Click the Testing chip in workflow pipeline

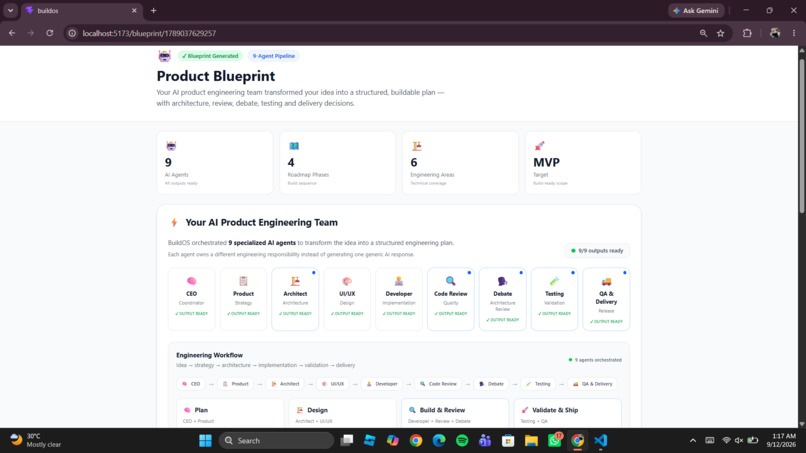click(538, 384)
